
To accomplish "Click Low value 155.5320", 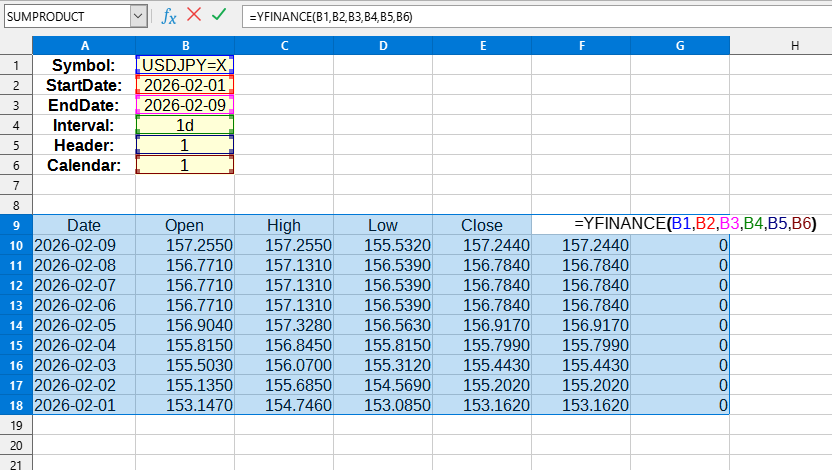I will coord(383,245).
